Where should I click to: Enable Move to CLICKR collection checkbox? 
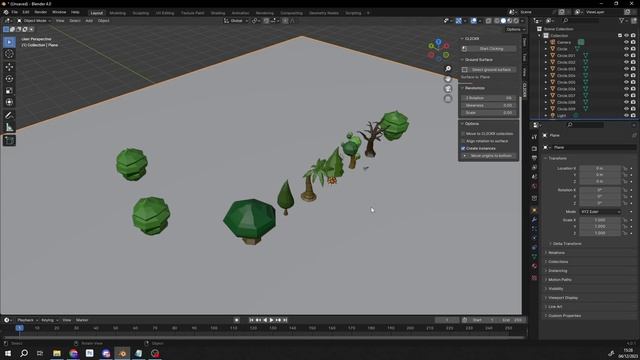463,133
